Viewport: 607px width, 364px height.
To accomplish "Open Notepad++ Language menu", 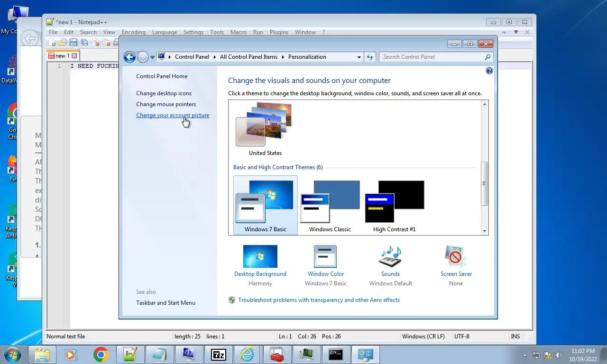I will pos(165,32).
